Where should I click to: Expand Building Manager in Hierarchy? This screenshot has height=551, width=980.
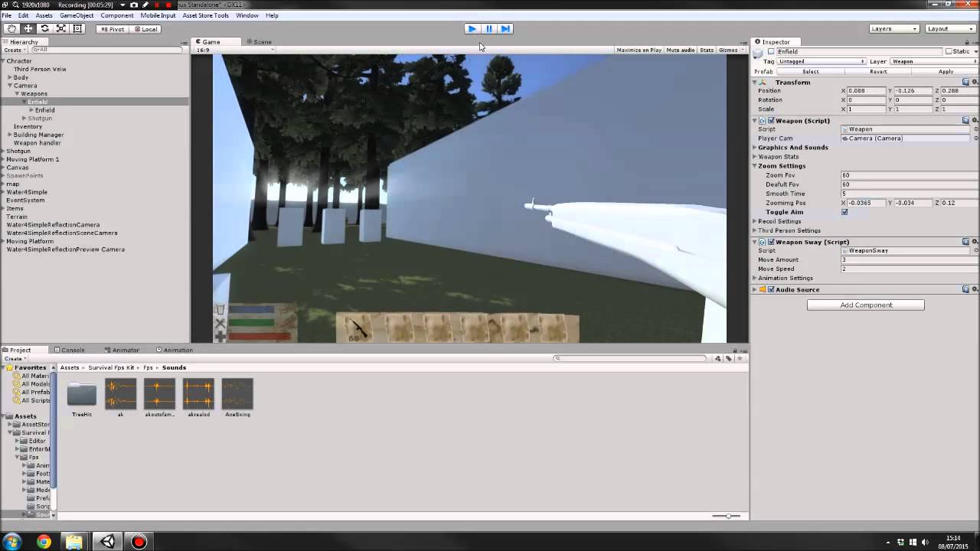point(10,135)
